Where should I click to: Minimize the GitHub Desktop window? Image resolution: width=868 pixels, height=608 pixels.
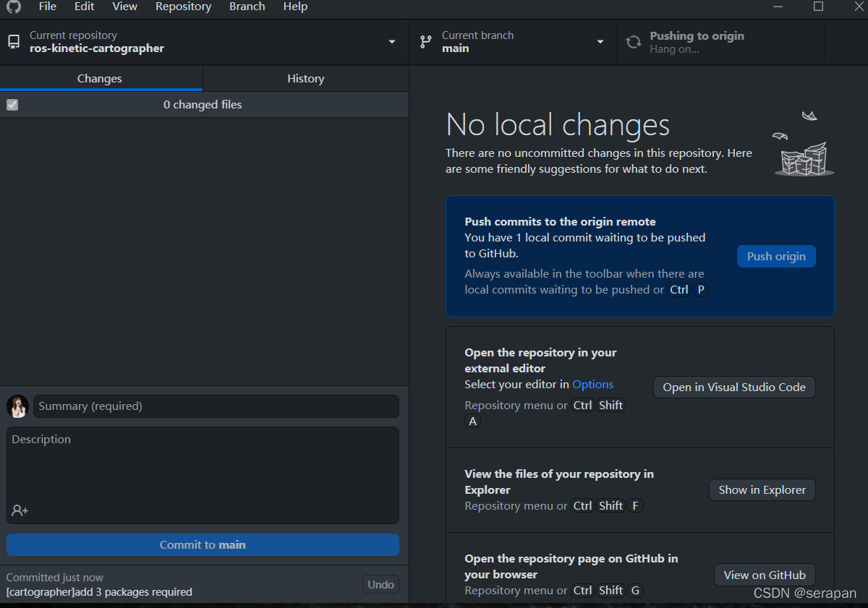click(779, 7)
